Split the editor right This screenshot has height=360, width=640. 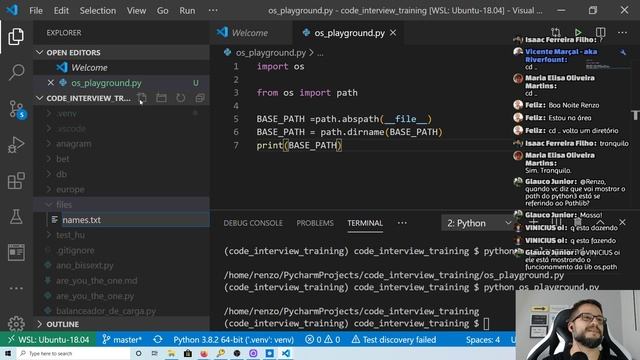click(600, 32)
